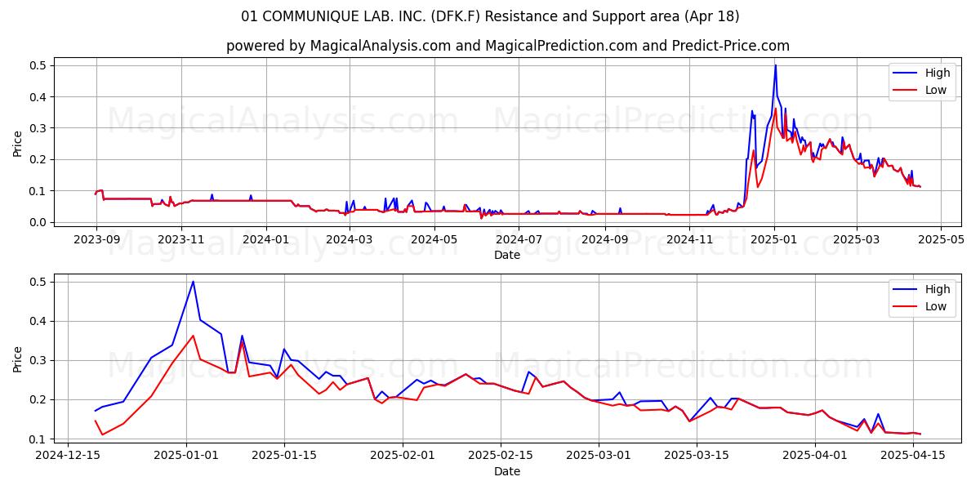
Task: Click the '2024-09' x-axis label in top chart
Action: coord(605,239)
